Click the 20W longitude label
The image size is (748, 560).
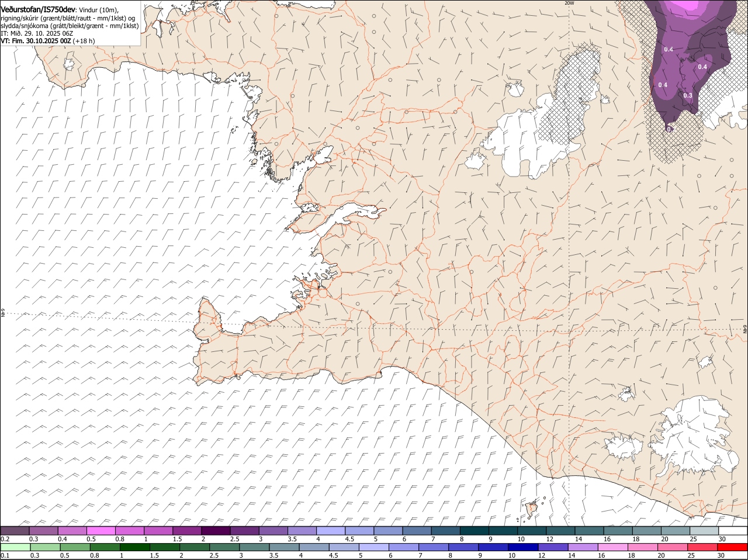(x=569, y=3)
